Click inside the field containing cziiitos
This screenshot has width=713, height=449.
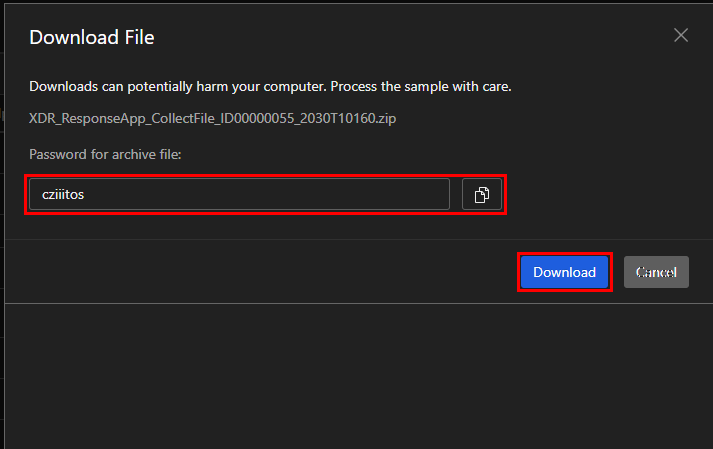[x=239, y=195]
